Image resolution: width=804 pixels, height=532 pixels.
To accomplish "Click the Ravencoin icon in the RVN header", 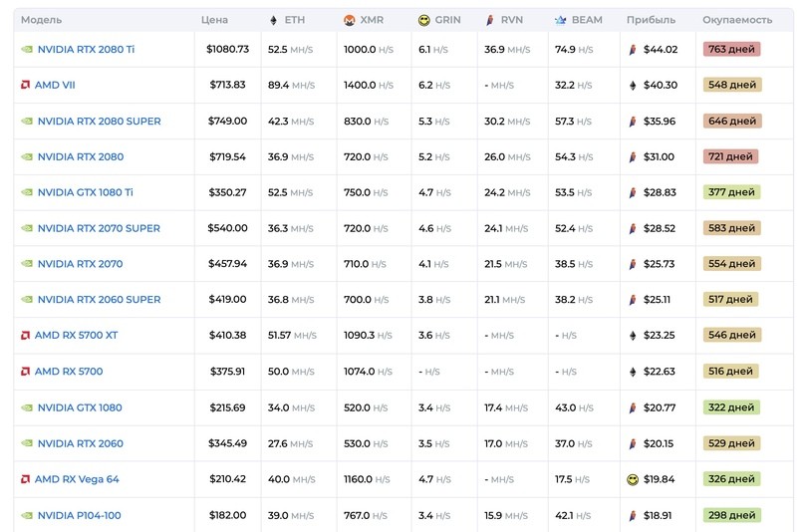I will click(489, 20).
